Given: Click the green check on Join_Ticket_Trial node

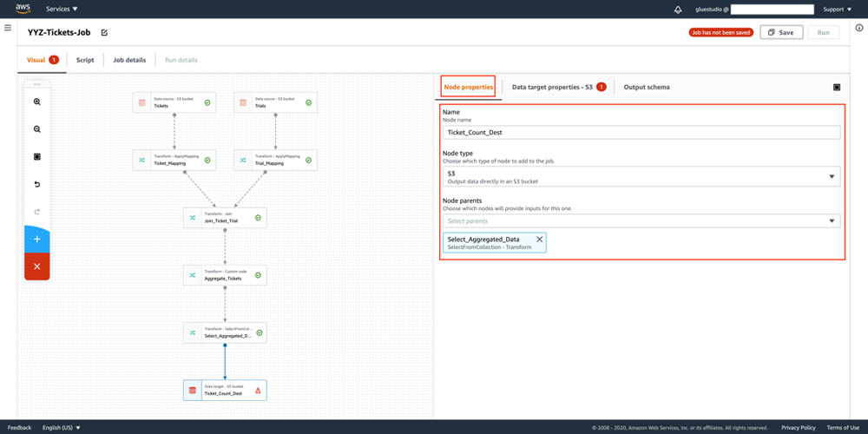Looking at the screenshot, I should coord(258,218).
